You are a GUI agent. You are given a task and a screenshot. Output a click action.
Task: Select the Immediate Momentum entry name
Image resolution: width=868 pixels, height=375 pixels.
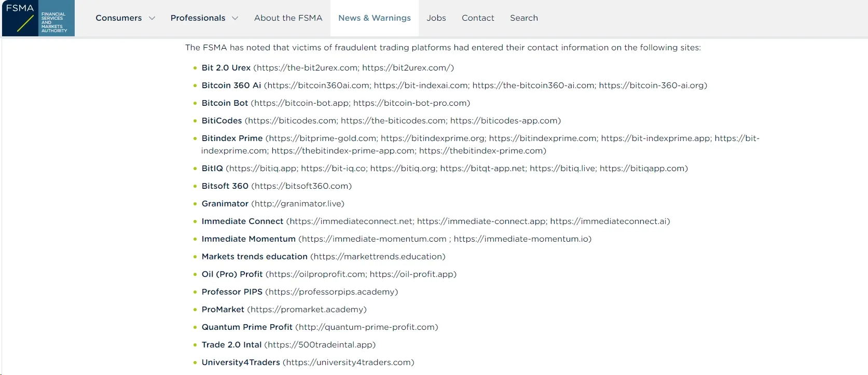pyautogui.click(x=249, y=239)
